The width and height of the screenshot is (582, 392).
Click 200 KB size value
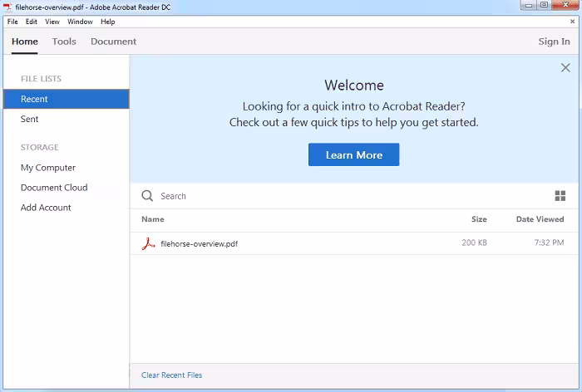475,243
